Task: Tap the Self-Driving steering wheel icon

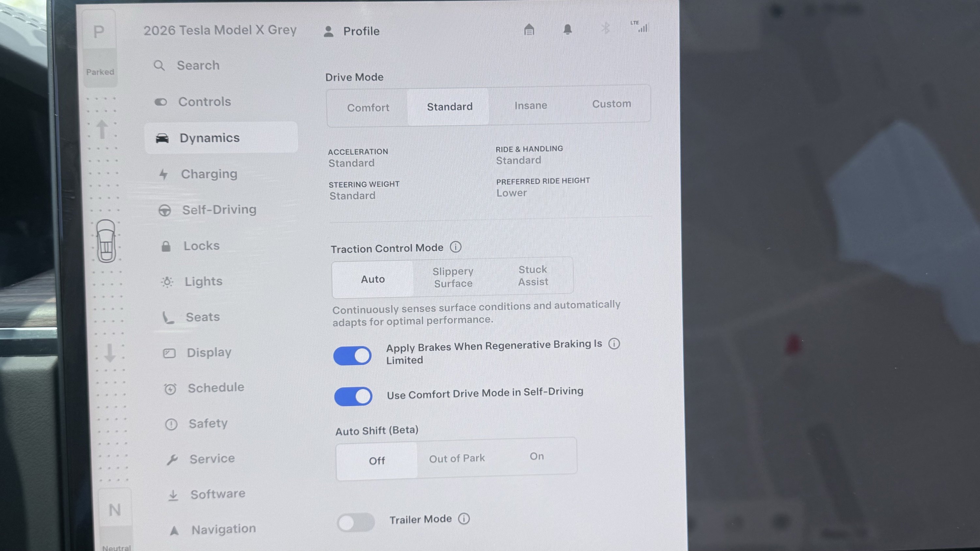Action: point(165,210)
